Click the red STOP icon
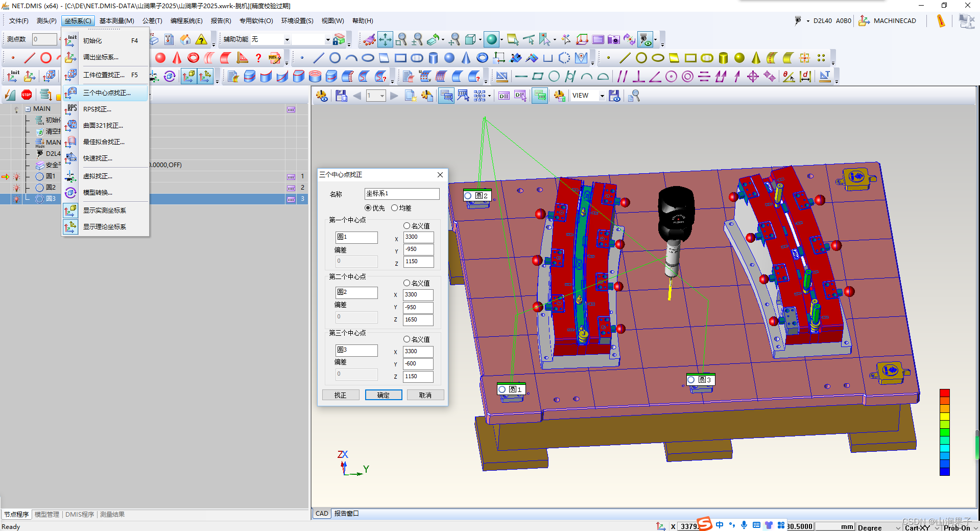 27,95
